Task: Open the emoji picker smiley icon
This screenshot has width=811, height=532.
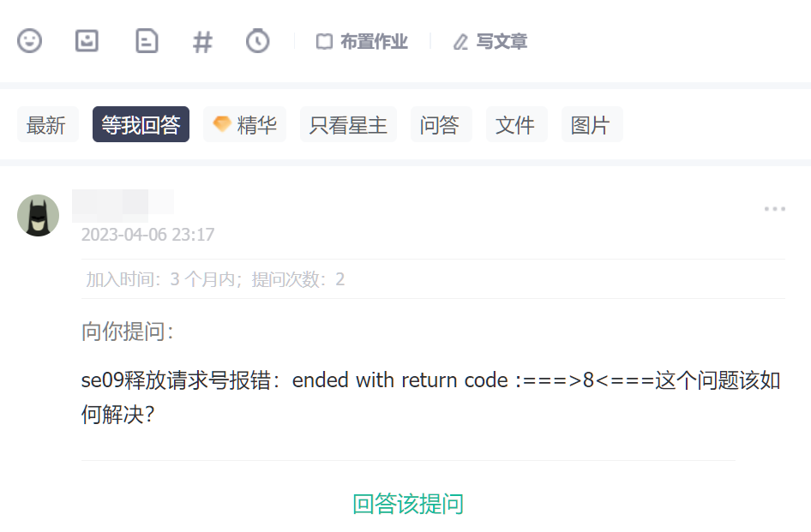Action: point(29,41)
